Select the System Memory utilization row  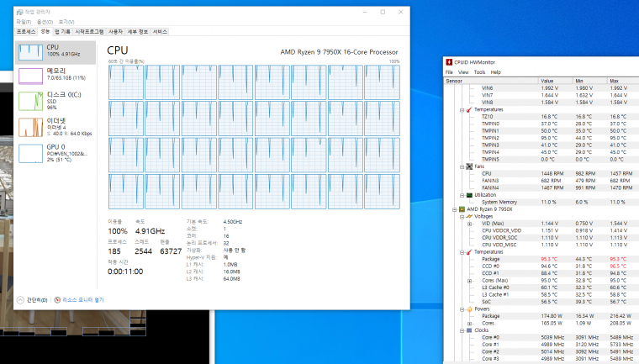pyautogui.click(x=541, y=203)
